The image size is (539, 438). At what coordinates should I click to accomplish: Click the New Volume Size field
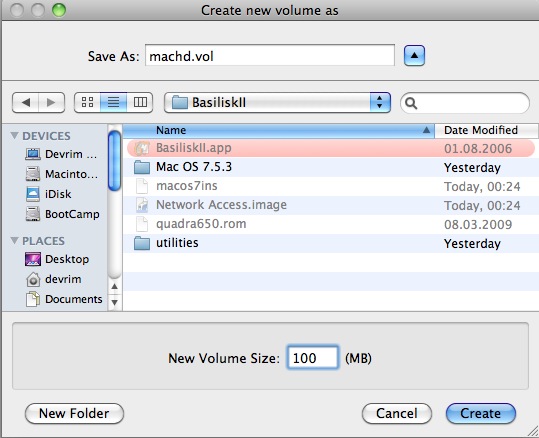(312, 358)
